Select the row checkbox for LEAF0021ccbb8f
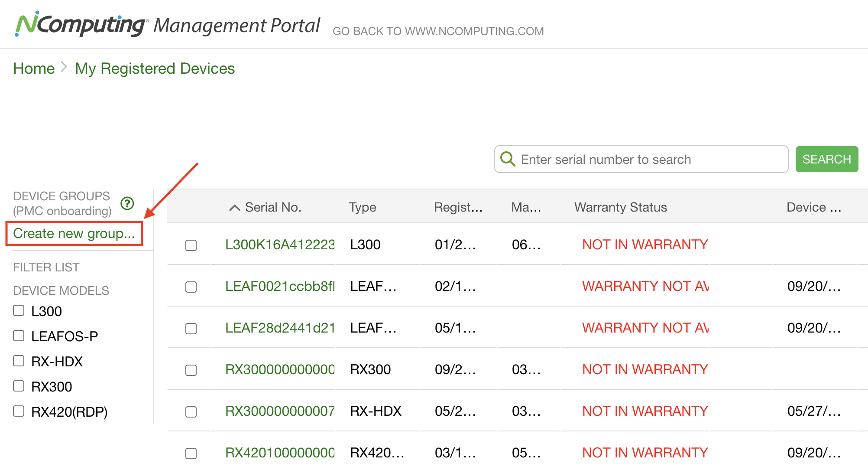Screen dimensions: 868x470 coord(191,287)
